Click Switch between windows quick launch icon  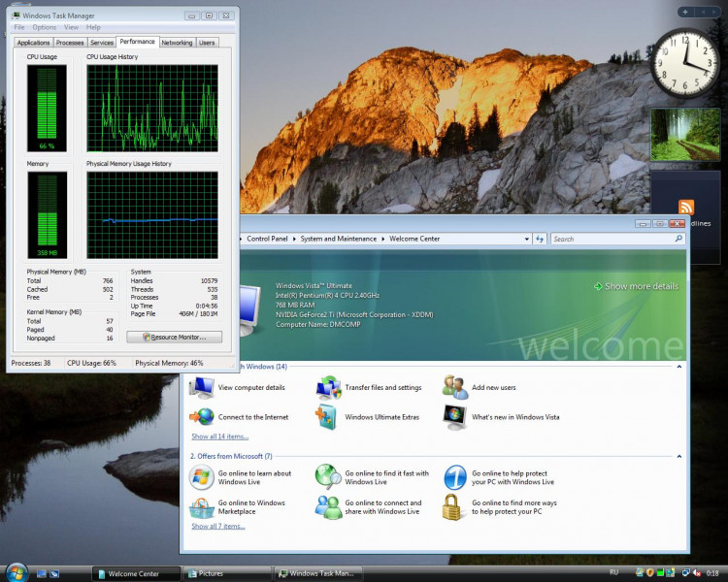54,573
